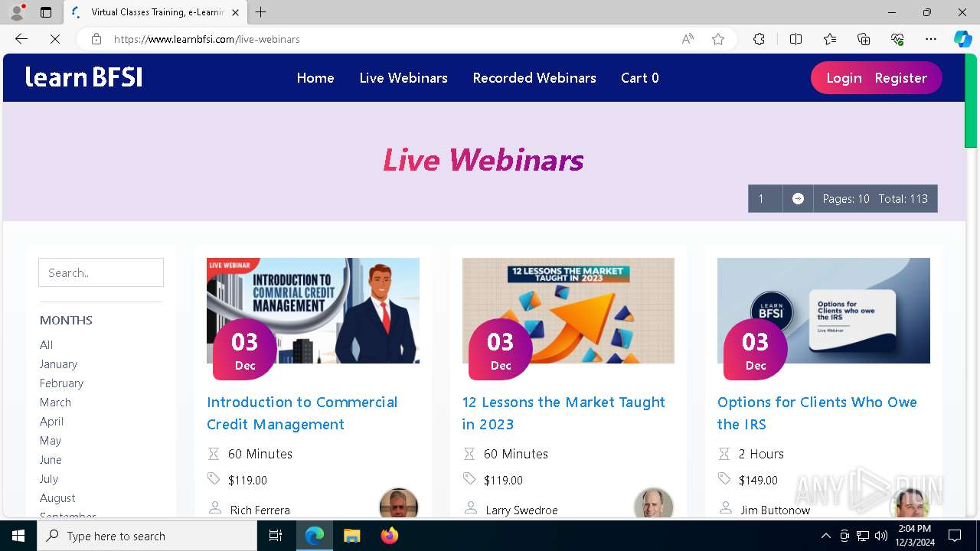980x551 pixels.
Task: Open Browser essentials
Action: pos(897,39)
